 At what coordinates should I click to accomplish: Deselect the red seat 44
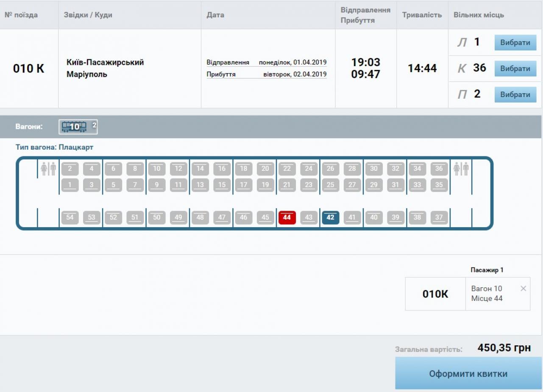[x=287, y=217]
